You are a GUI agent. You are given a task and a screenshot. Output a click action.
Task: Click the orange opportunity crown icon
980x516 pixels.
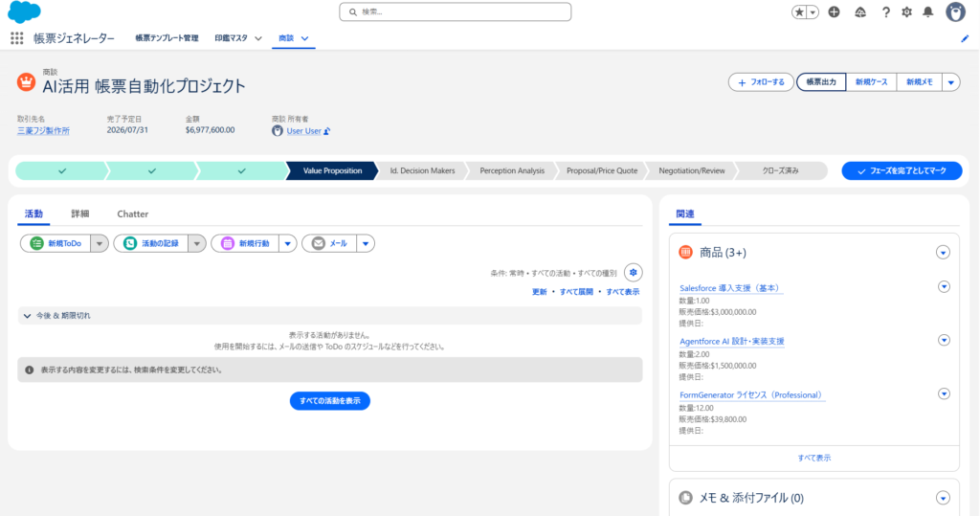tap(26, 82)
